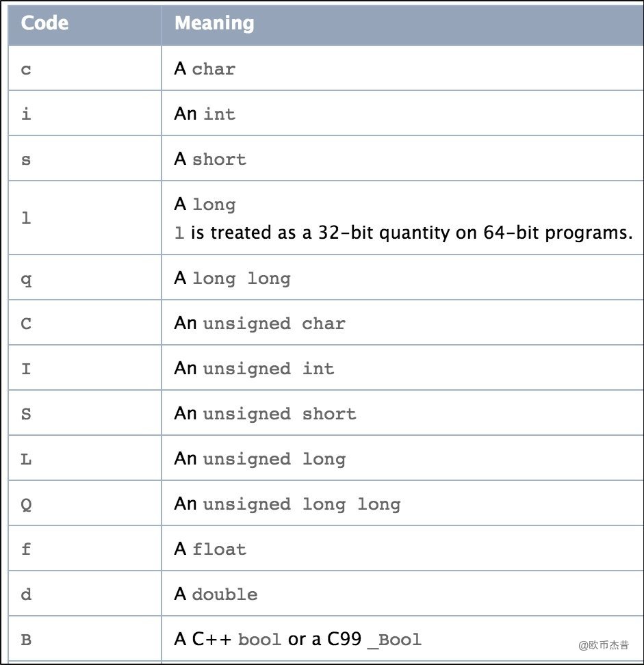Click the "A short" meaning text
The image size is (644, 665).
coord(210,159)
